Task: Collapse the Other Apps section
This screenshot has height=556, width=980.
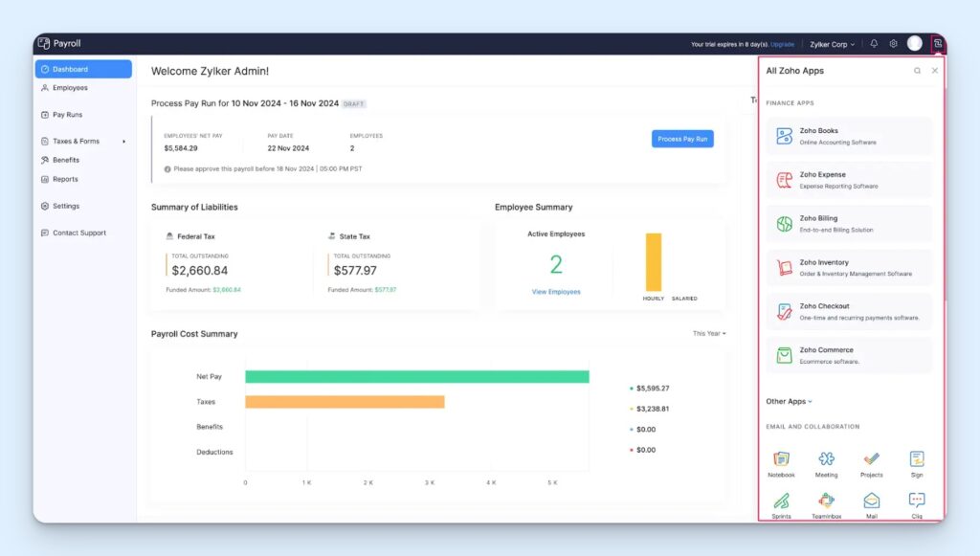Action: pos(790,402)
